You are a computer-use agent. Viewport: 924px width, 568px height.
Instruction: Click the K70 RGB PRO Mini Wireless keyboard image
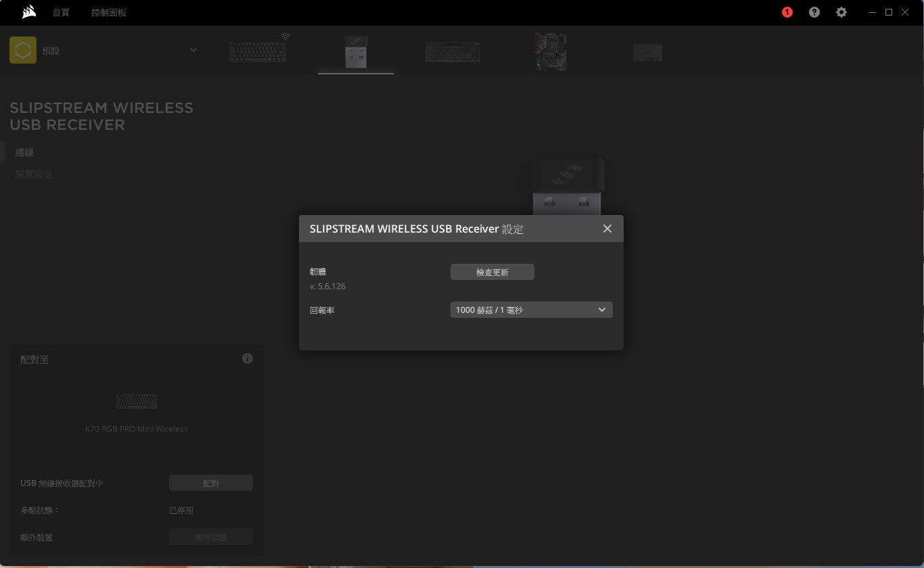click(137, 401)
